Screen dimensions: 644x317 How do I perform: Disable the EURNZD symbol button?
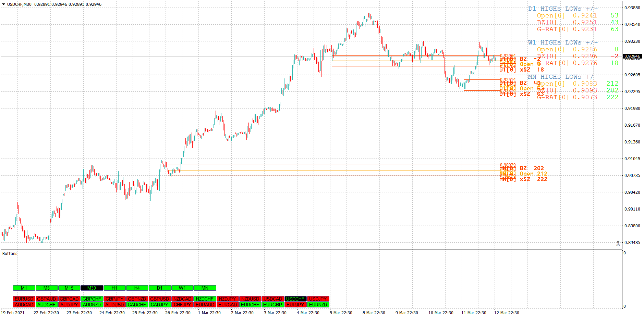click(x=318, y=304)
